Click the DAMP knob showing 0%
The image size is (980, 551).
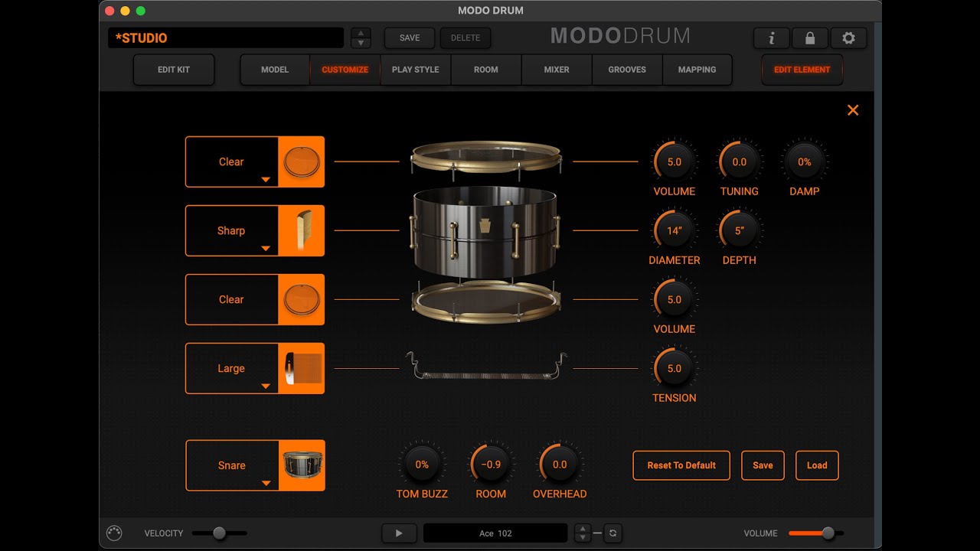tap(805, 162)
